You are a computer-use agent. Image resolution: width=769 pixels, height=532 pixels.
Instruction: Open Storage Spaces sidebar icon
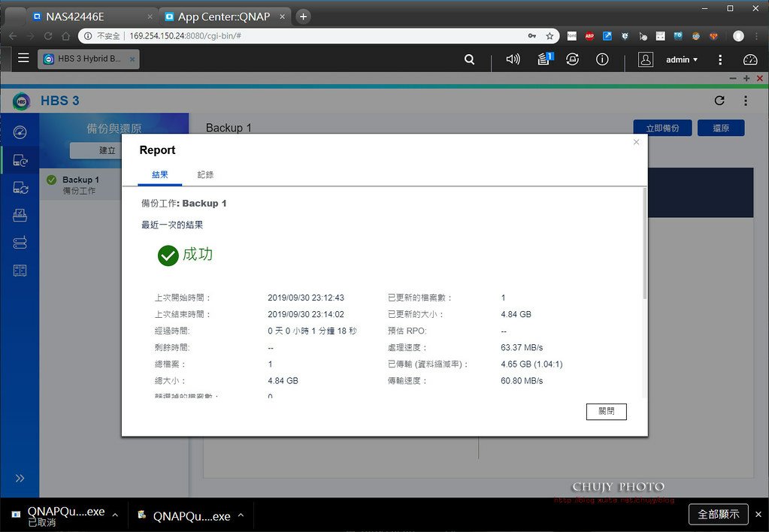(20, 243)
